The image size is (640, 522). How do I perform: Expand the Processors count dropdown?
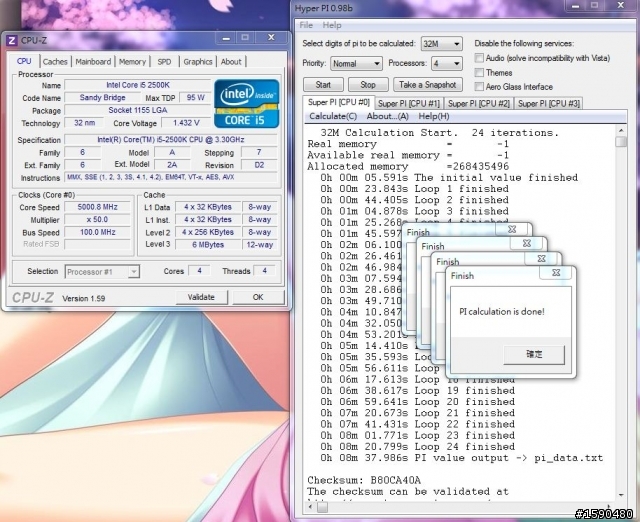[x=447, y=63]
